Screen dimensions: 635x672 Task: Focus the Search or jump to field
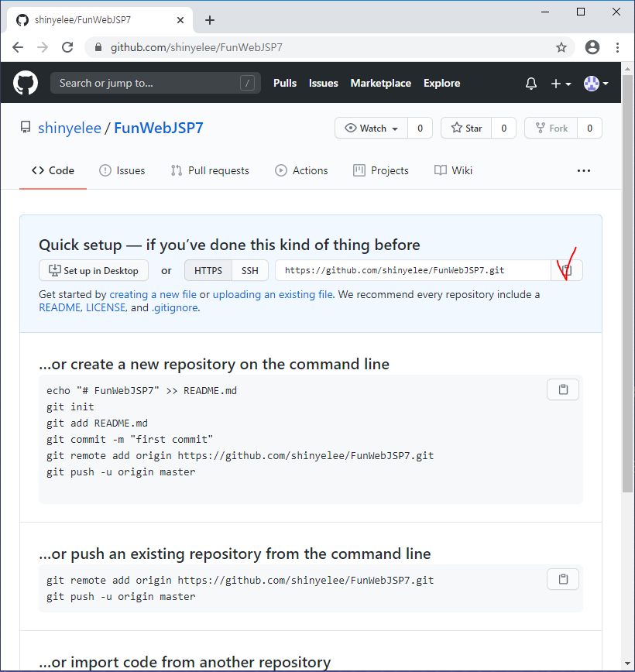[x=155, y=83]
